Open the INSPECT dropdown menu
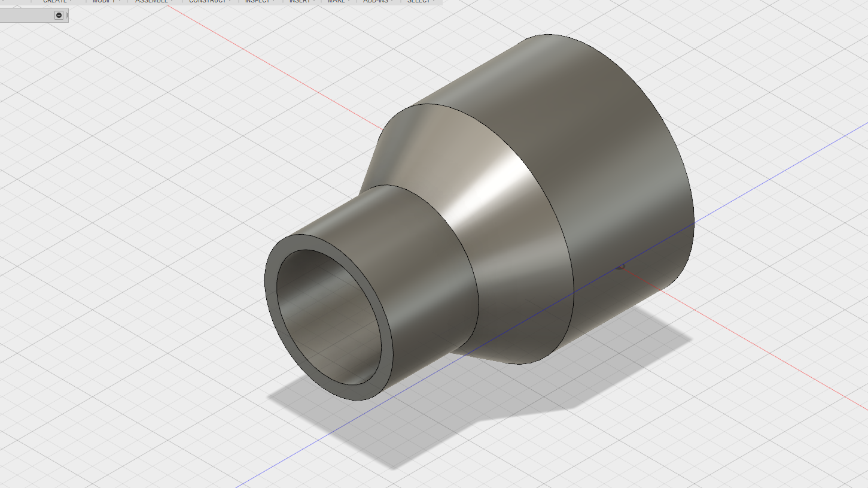Screen dimensions: 868x488 tap(260, 2)
